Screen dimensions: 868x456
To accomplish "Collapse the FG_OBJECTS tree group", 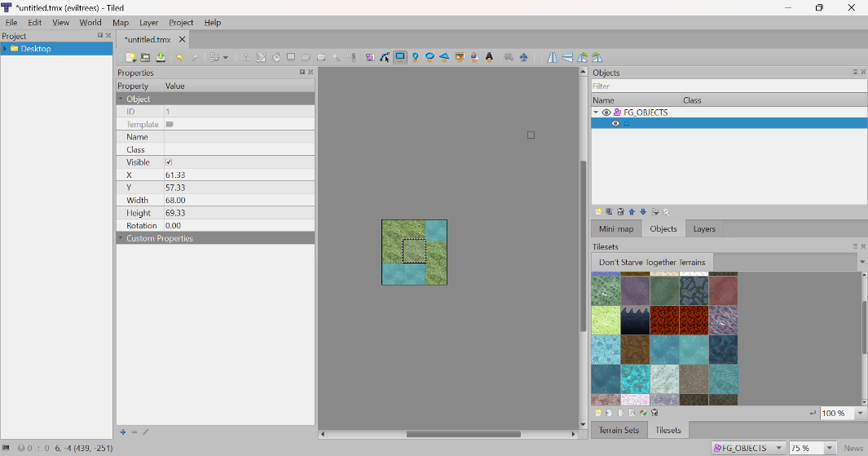I will 596,113.
